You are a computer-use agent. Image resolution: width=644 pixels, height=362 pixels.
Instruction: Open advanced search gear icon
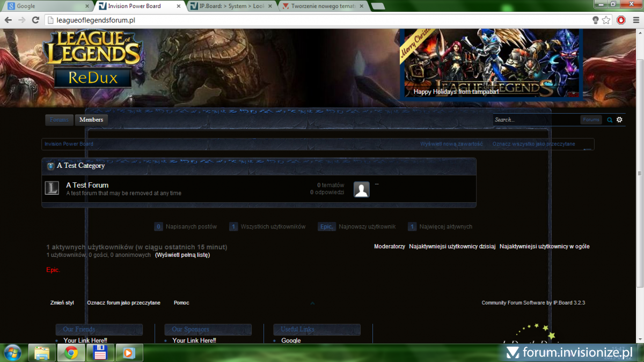619,120
